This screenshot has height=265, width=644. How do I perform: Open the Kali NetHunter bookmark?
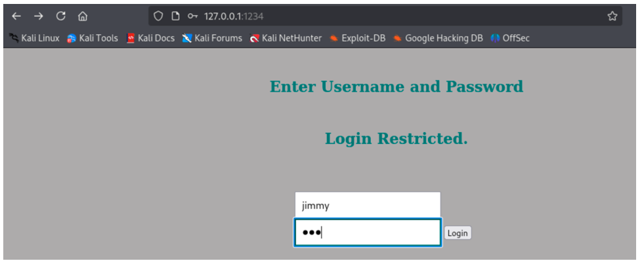pos(286,38)
